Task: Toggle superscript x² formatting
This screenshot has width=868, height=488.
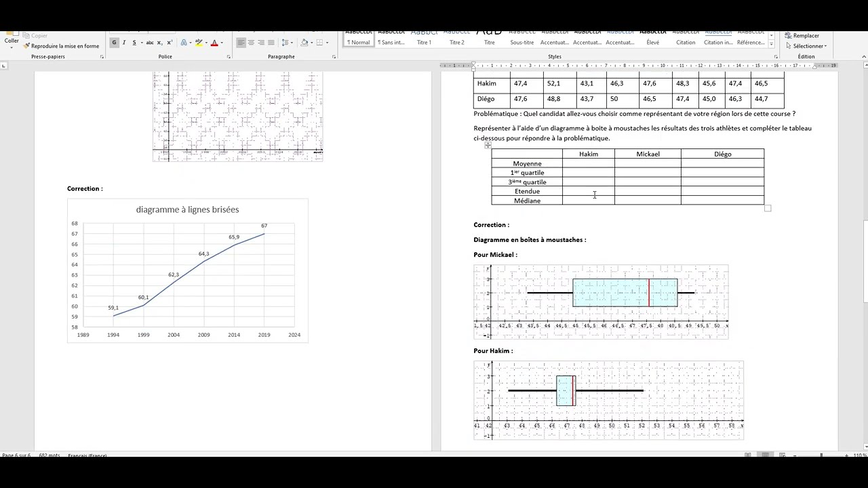Action: click(170, 43)
